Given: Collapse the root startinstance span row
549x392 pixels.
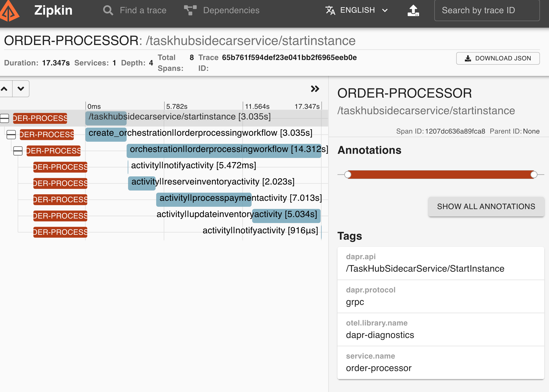Looking at the screenshot, I should pyautogui.click(x=4, y=118).
